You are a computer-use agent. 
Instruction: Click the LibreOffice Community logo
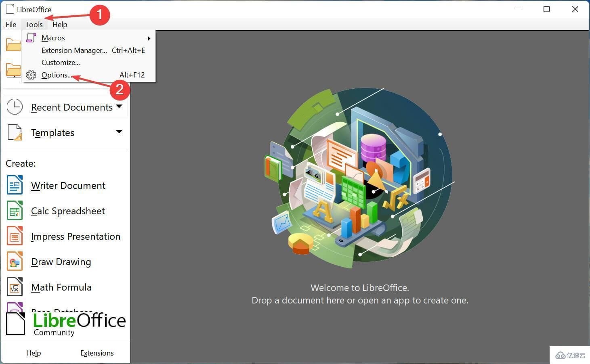[x=66, y=324]
